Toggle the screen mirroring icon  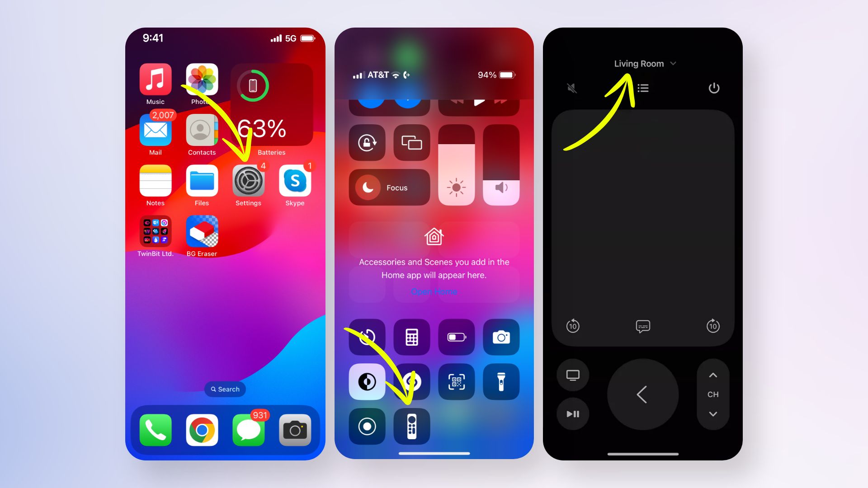pos(411,143)
